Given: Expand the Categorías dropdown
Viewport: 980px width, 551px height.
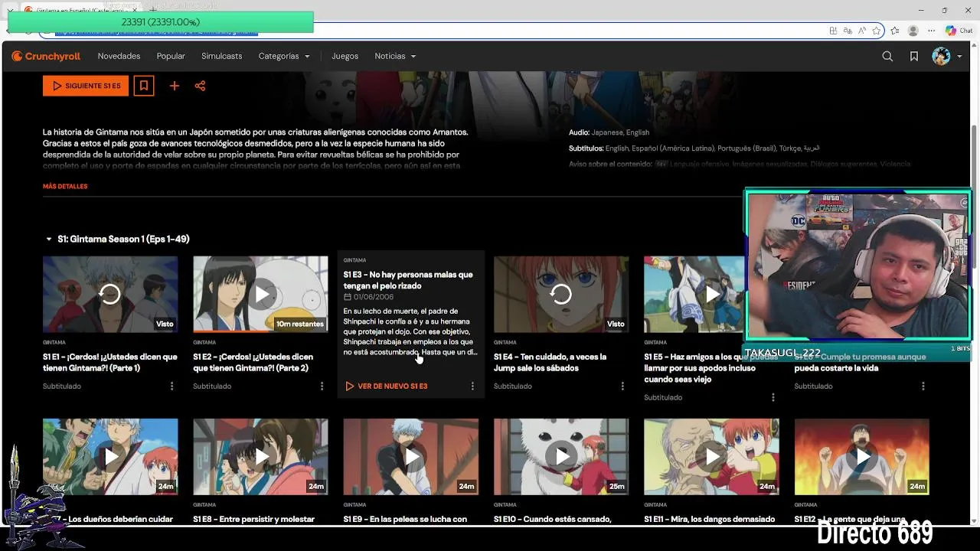Looking at the screenshot, I should 284,56.
